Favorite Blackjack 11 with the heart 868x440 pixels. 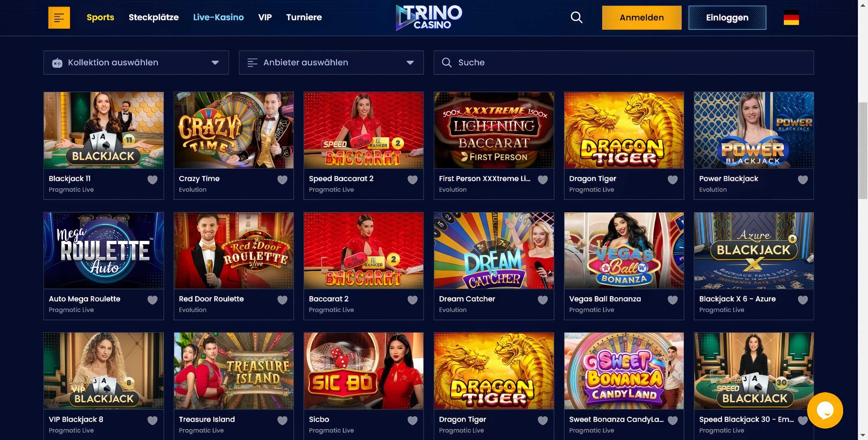click(152, 180)
